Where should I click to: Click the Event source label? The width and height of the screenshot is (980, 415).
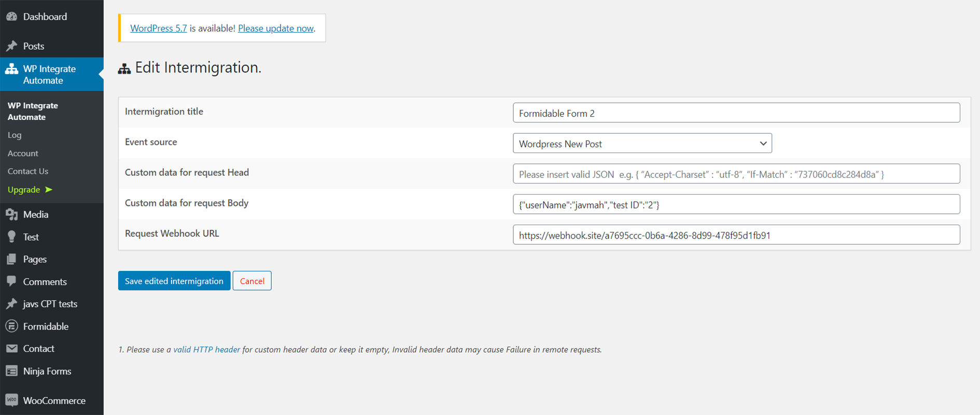[x=151, y=142]
